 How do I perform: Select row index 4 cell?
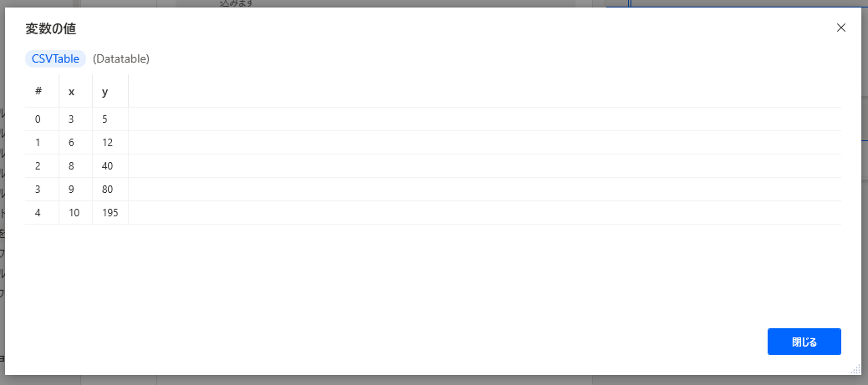pyautogui.click(x=42, y=213)
